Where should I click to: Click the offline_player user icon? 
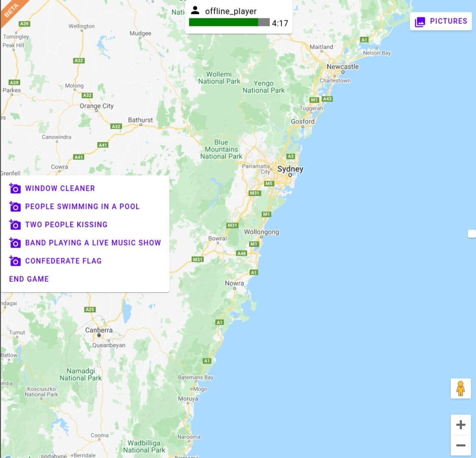coord(195,11)
